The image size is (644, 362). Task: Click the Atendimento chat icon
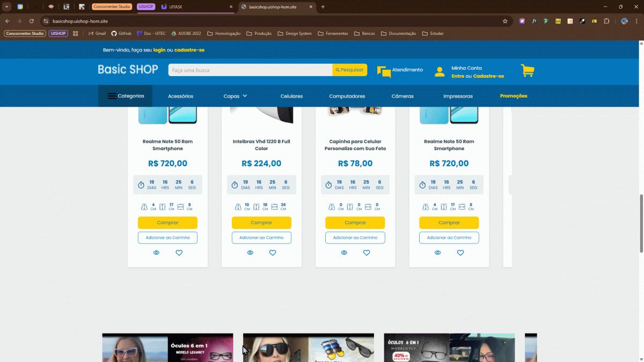384,71
